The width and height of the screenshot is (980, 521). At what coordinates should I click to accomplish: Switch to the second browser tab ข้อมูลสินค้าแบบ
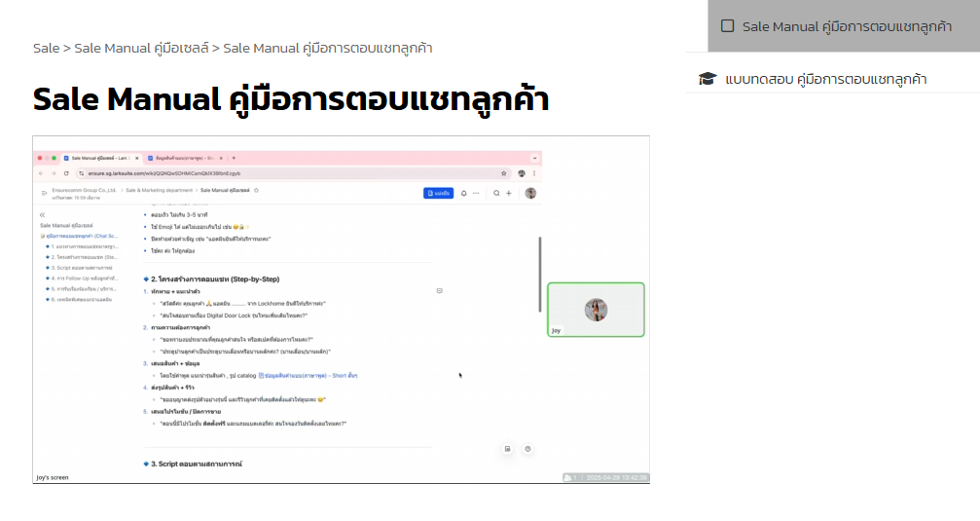185,158
